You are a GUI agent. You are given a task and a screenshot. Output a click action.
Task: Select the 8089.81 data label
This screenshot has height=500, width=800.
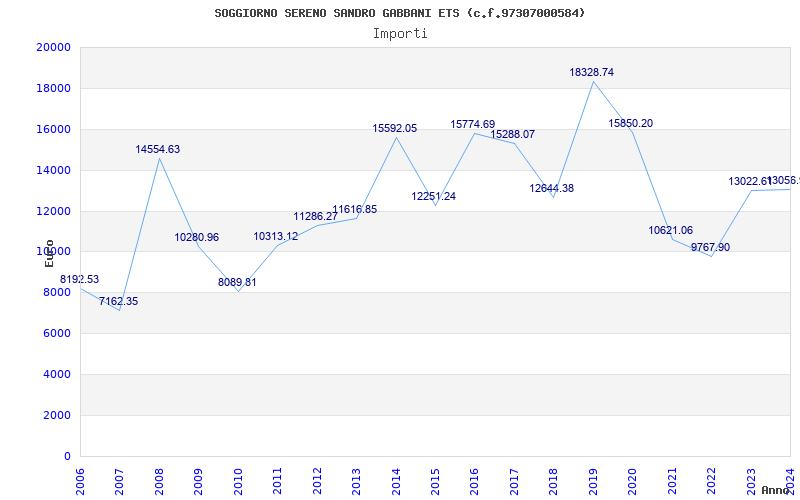(237, 283)
